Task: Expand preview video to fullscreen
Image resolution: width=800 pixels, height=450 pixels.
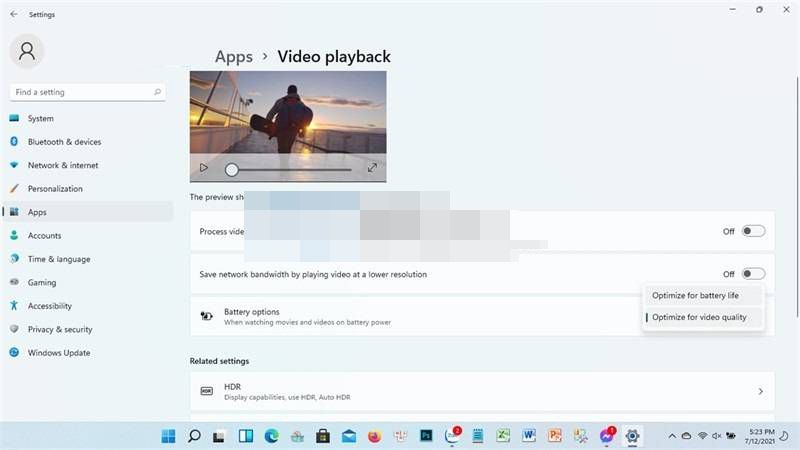Action: coord(372,169)
